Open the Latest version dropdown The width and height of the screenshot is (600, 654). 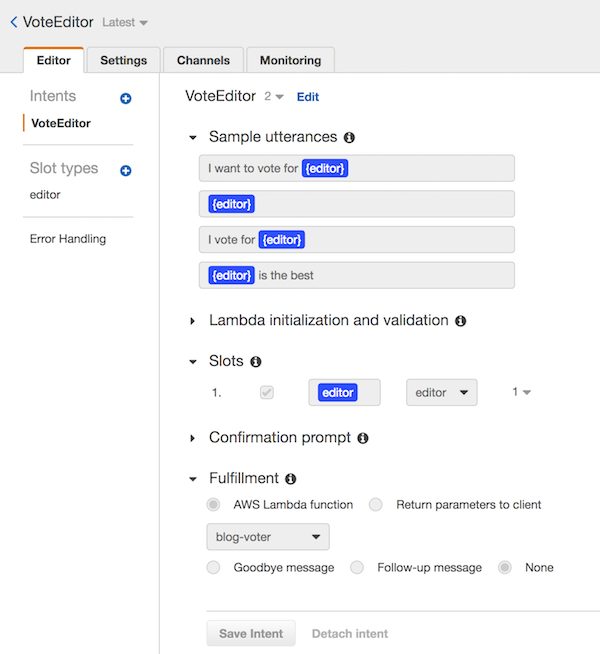click(x=125, y=23)
